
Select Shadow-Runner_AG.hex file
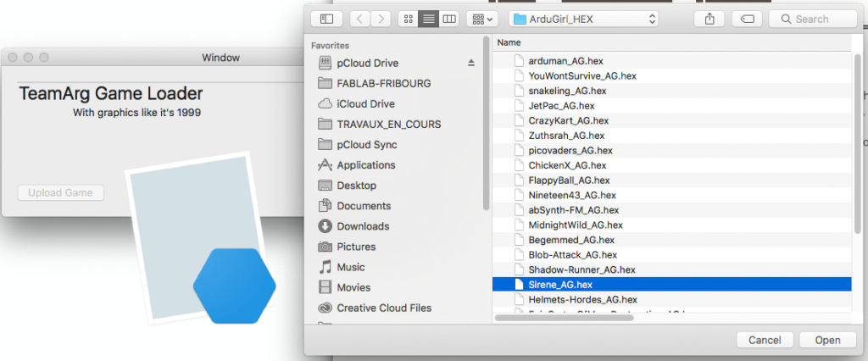pyautogui.click(x=671, y=270)
